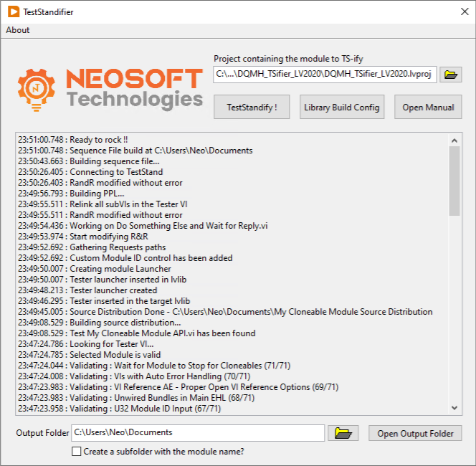Click the log scrollbar up arrow
Viewport: 476px width, 466px height.
pos(454,141)
